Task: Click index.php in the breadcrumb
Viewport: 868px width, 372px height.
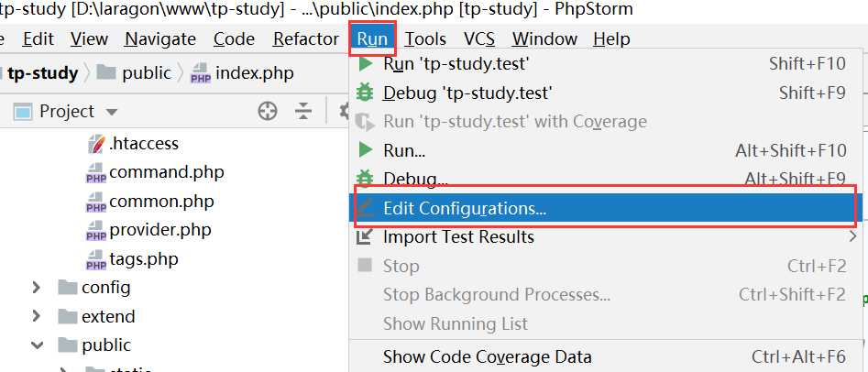Action: click(252, 73)
